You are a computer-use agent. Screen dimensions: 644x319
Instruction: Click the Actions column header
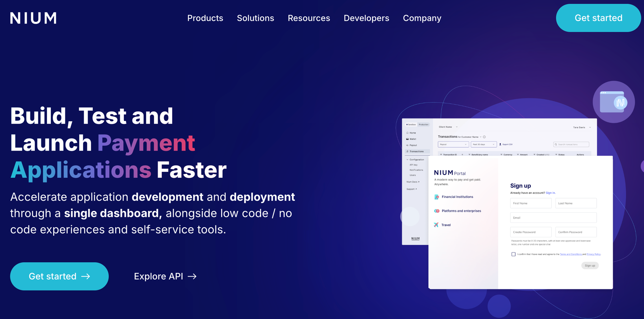(580, 155)
